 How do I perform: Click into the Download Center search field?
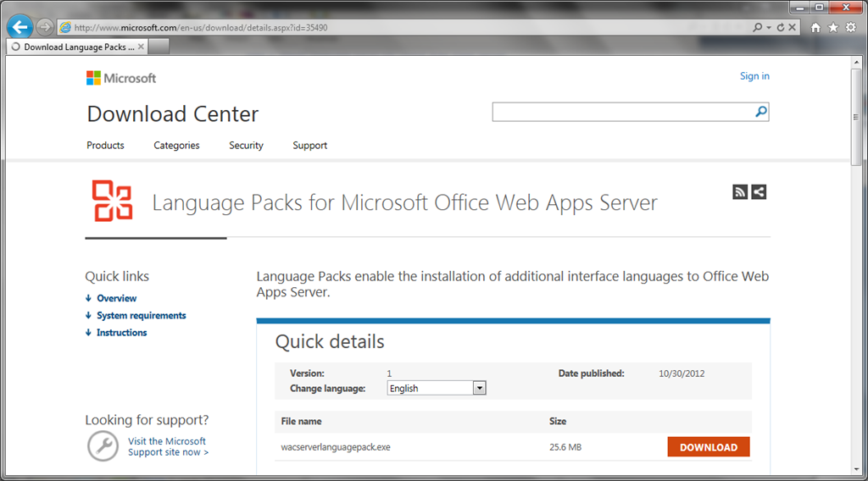[x=622, y=112]
